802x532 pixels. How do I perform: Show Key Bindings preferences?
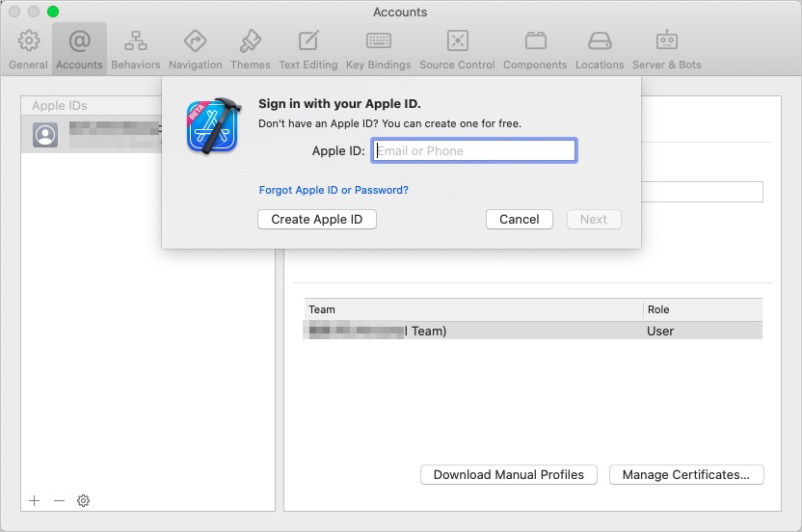pos(378,48)
